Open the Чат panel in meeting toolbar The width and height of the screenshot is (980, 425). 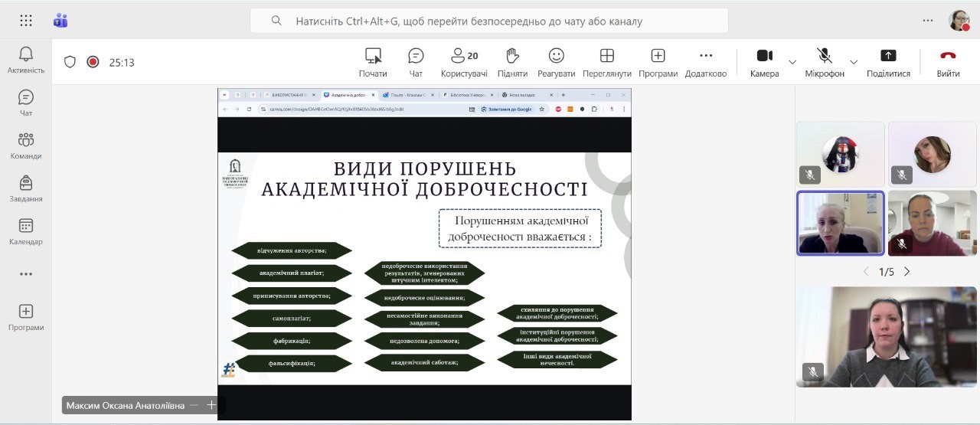[416, 62]
